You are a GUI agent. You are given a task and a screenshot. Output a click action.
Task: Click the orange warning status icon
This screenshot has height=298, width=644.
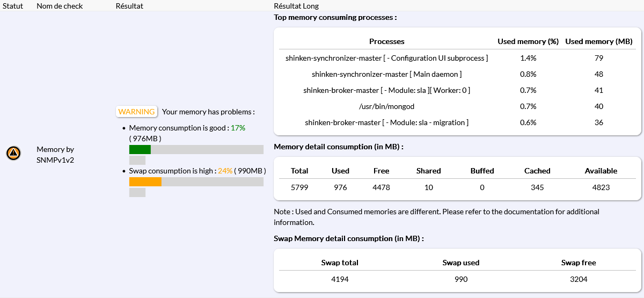coord(13,154)
